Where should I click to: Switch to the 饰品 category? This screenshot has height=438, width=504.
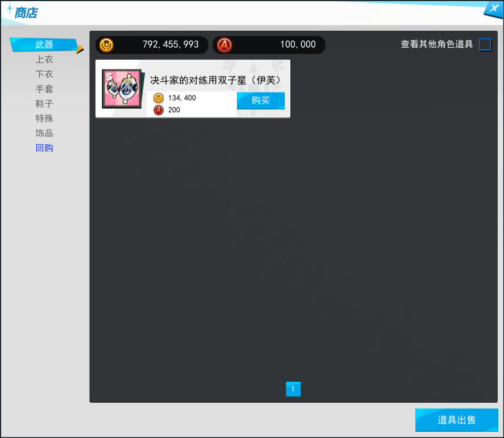tap(44, 134)
